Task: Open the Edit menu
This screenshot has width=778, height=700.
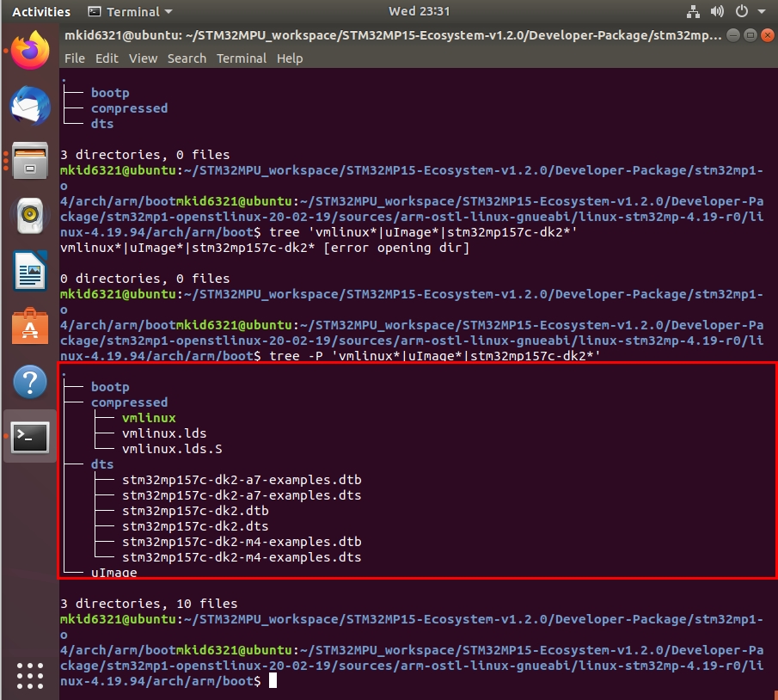Action: click(107, 58)
